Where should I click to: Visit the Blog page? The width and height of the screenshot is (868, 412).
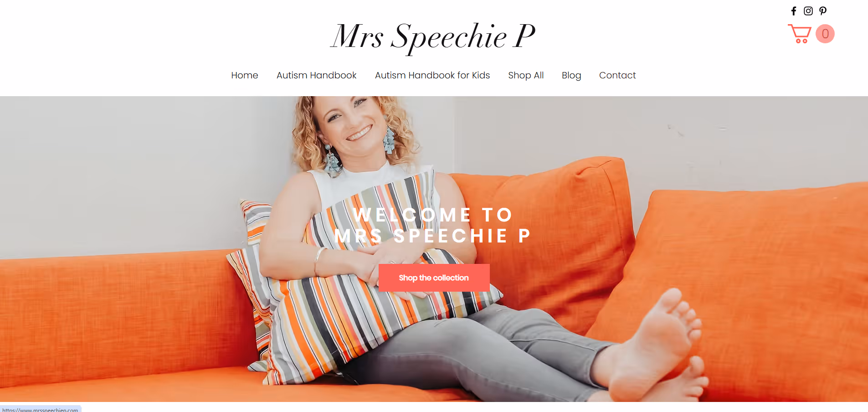571,75
